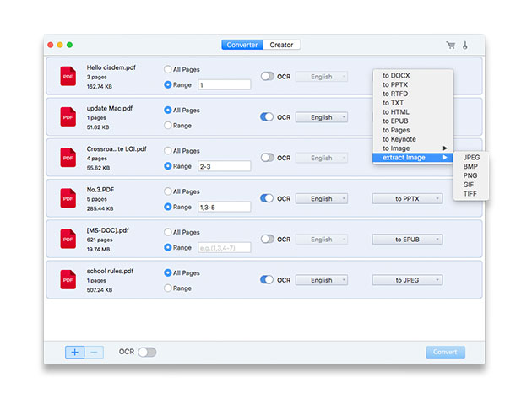
Task: Choose 'to Keynote' from format menu
Action: tap(413, 139)
